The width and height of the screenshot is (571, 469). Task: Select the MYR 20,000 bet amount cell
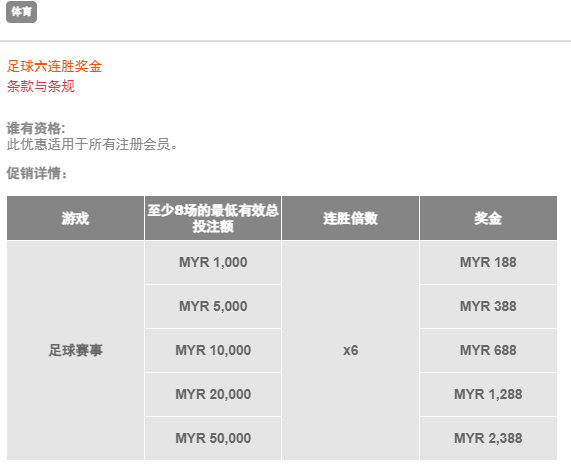[x=213, y=395]
